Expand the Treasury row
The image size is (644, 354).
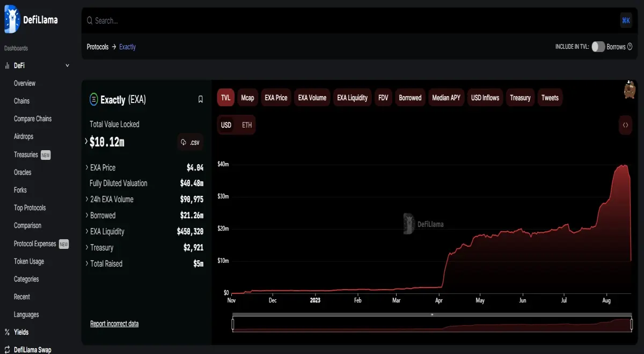87,247
